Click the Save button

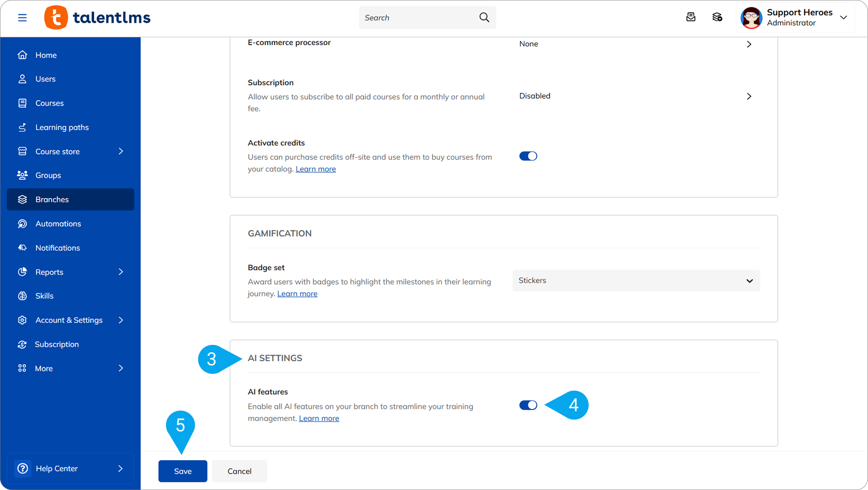(182, 471)
